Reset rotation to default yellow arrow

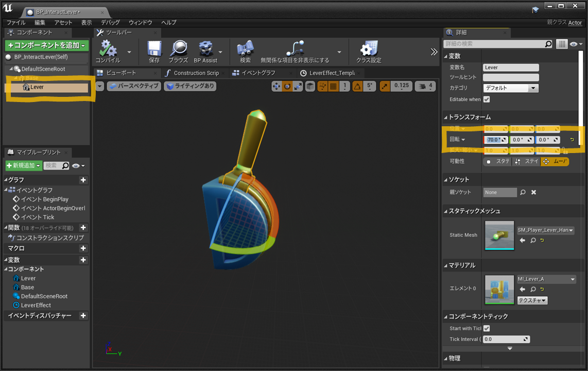coord(572,140)
